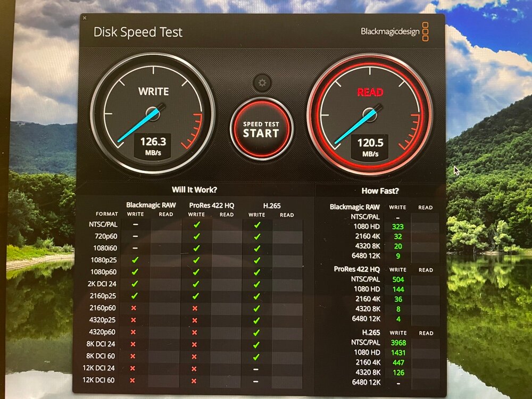Click the 3968 value for H.265 NTSC/PAL
This screenshot has height=399, width=532.
tap(398, 343)
